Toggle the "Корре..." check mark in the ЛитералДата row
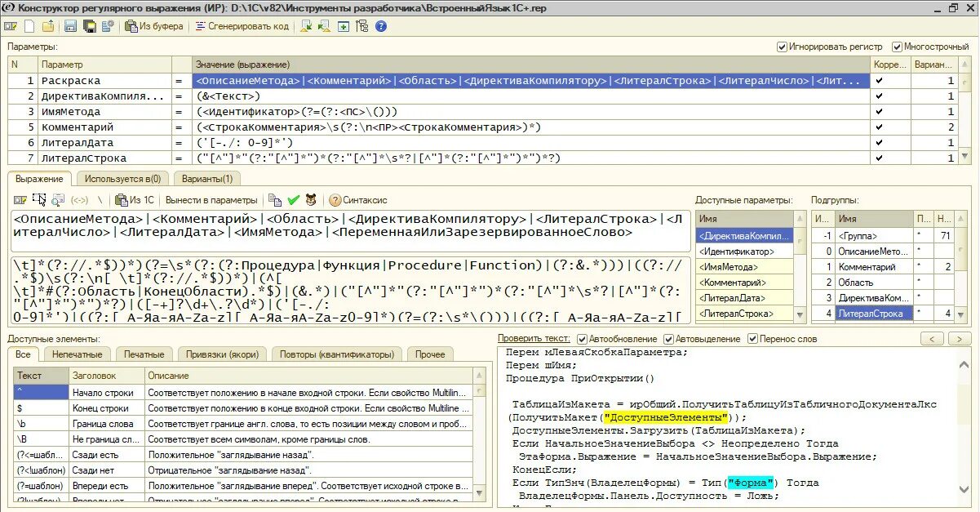The height and width of the screenshot is (512, 980). coord(879,142)
